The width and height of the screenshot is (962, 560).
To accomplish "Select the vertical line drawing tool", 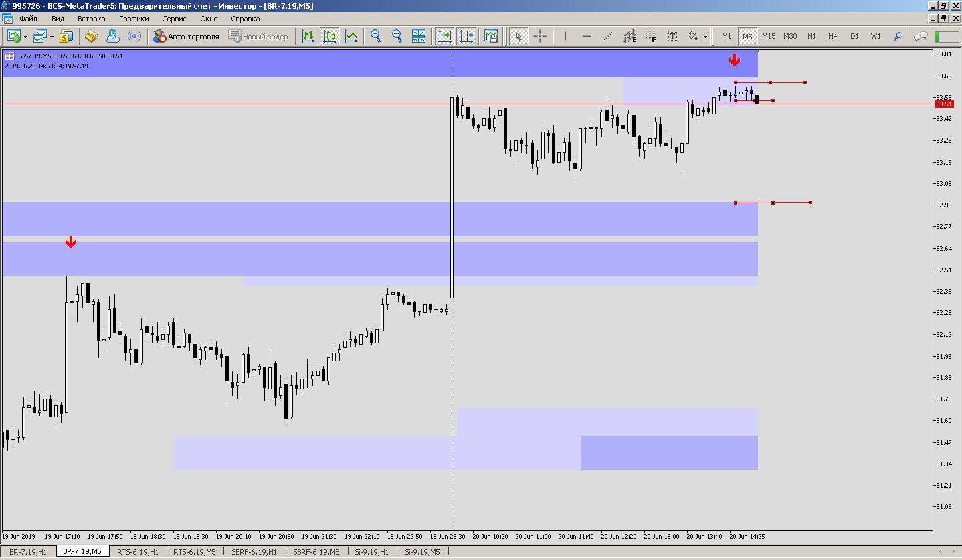I will [565, 36].
